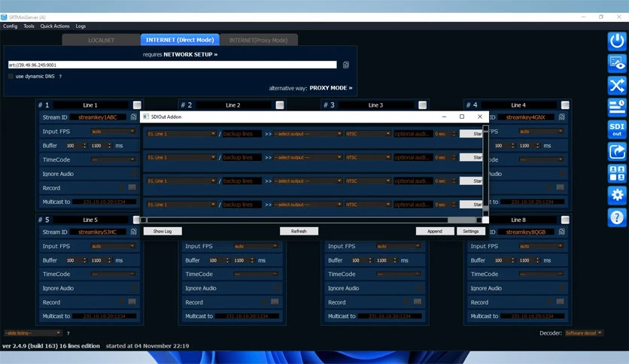Open the Decoder dropdown showing Software decod
The height and width of the screenshot is (364, 629).
[x=584, y=333]
